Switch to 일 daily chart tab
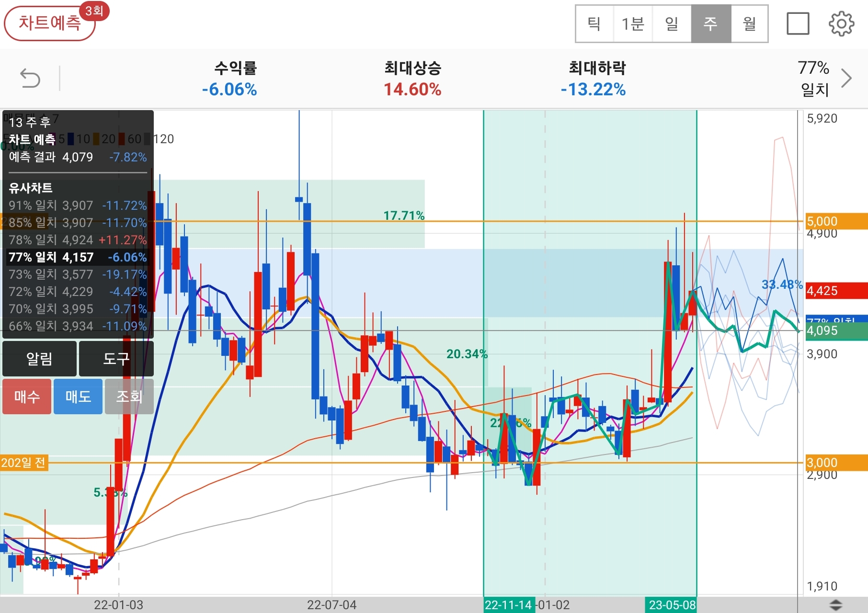Viewport: 868px width, 613px height. tap(672, 23)
